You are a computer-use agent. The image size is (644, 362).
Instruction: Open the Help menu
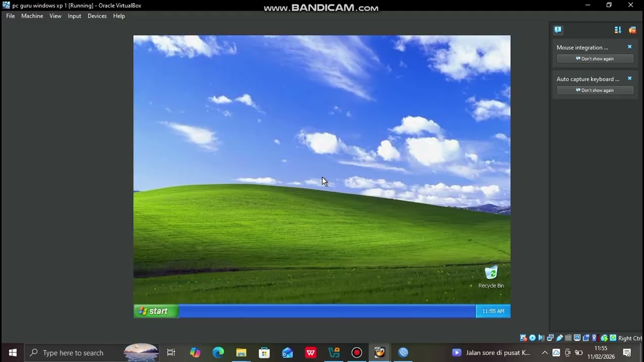[x=119, y=16]
